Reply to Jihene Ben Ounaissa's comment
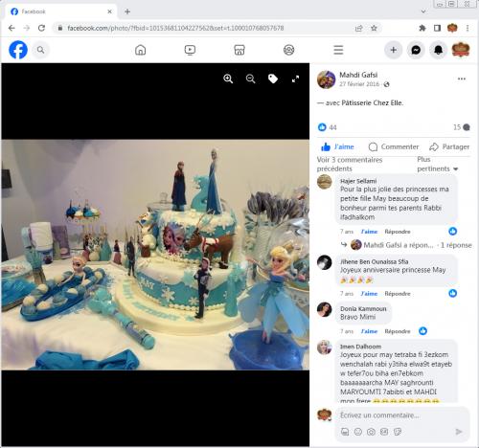This screenshot has height=448, width=479. pyautogui.click(x=398, y=294)
